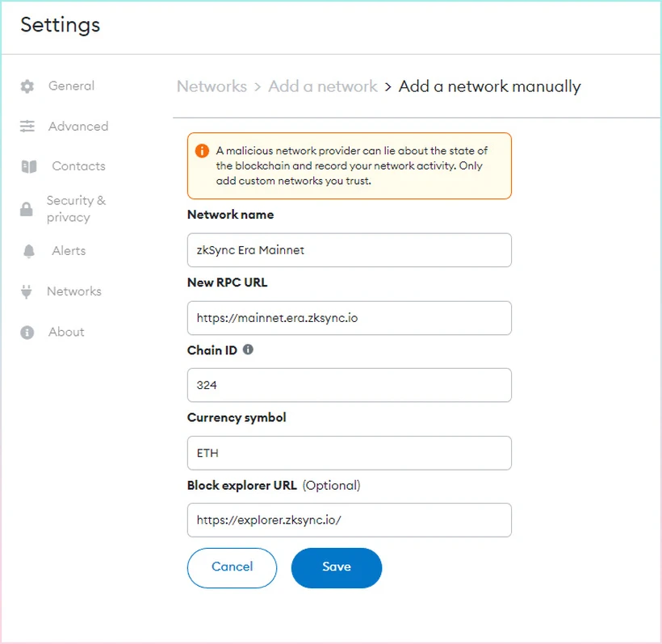Click the Alerts bell icon
662x644 pixels.
click(x=28, y=251)
